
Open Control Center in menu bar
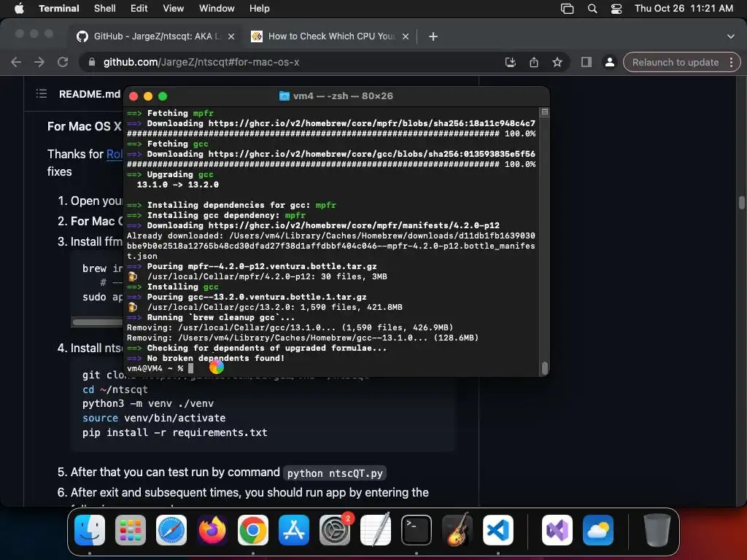click(616, 9)
